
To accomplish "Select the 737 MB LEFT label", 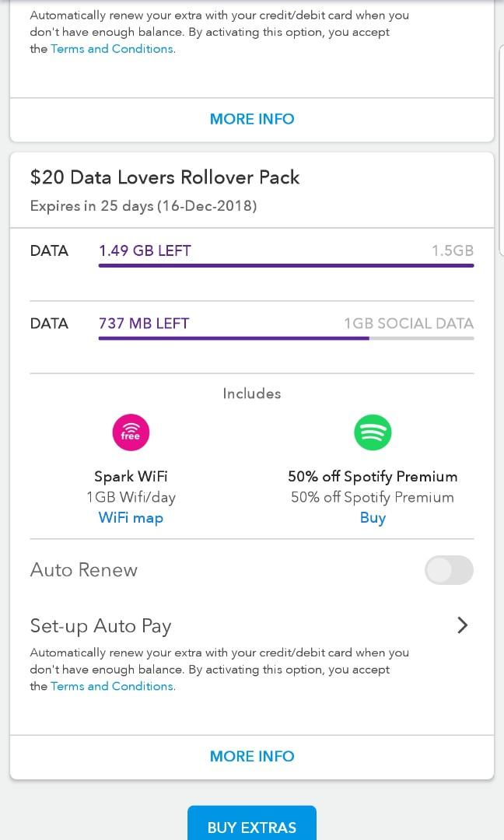I will point(142,323).
